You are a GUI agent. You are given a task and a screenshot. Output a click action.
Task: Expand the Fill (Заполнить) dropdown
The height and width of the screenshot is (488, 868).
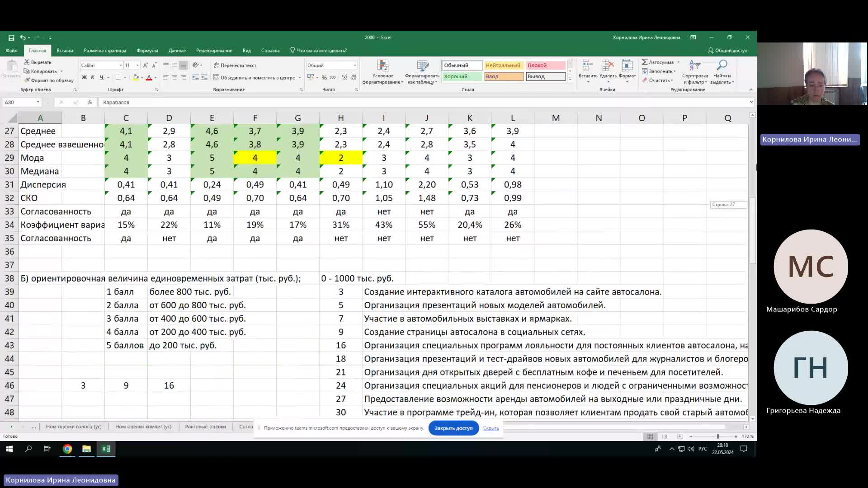pos(675,71)
